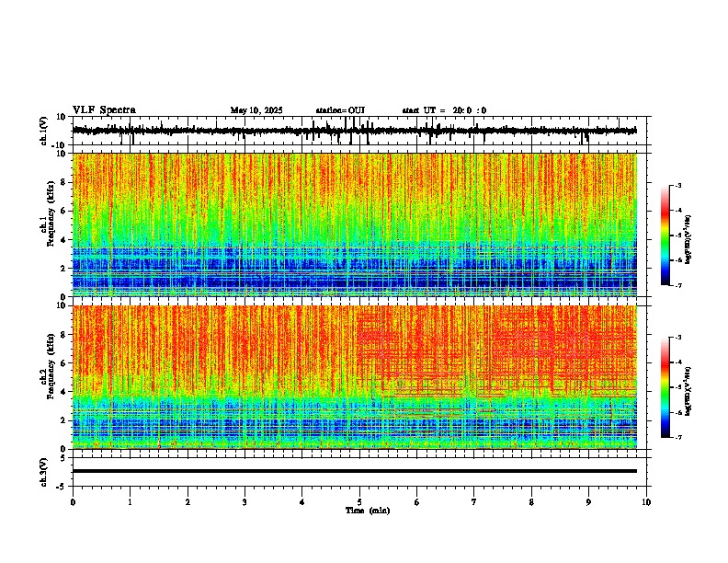Image resolution: width=728 pixels, height=563 pixels.
Task: Click inside the ch.1 spectrogram plot
Action: click(355, 224)
